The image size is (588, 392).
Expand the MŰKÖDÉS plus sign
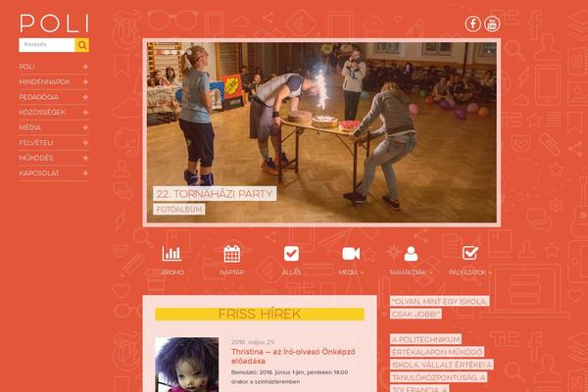(x=85, y=158)
